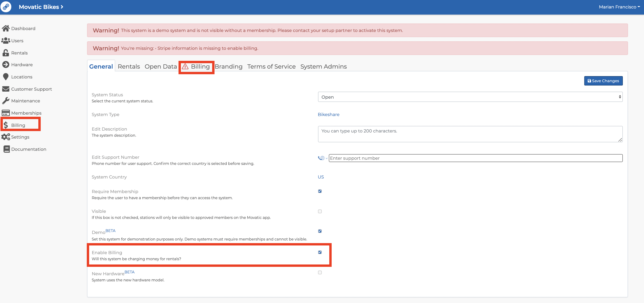Toggle the New Hardware checkbox

[x=320, y=272]
